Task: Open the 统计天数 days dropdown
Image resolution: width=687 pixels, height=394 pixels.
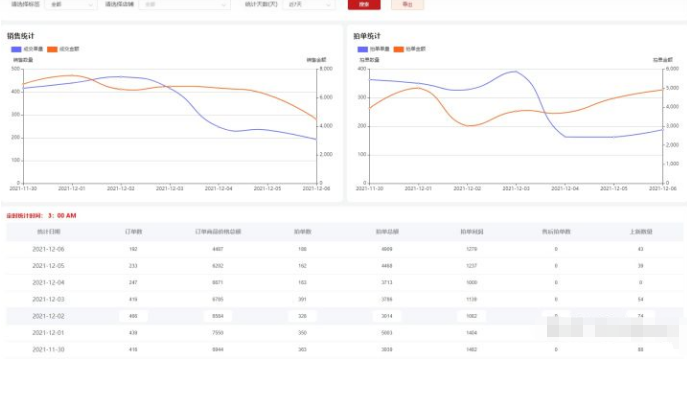Action: pos(309,4)
